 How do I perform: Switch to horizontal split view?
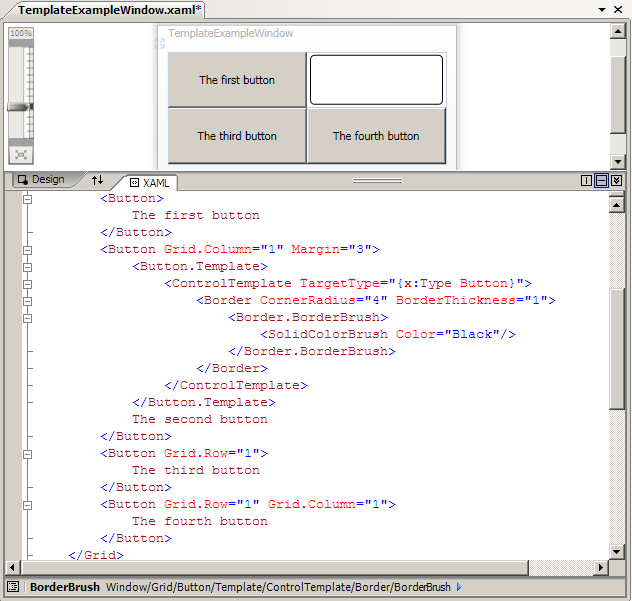tap(601, 180)
